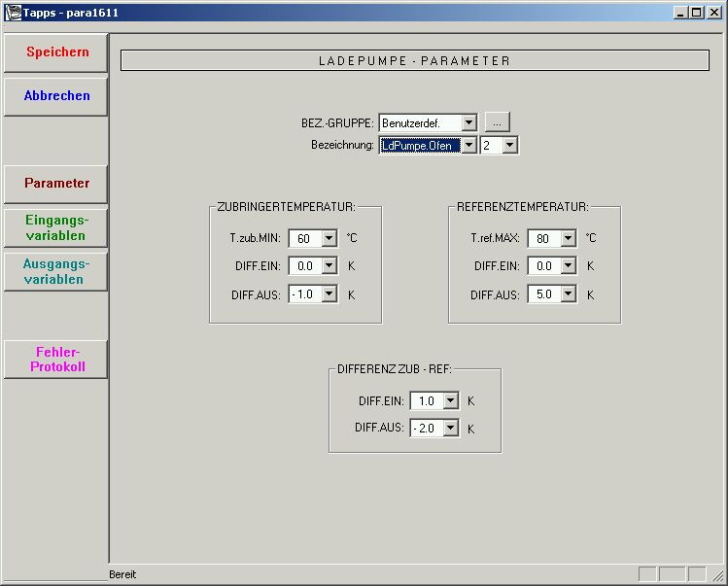Screen dimensions: 728x586
Task: Click the Tapps application icon in title bar
Action: [x=13, y=12]
